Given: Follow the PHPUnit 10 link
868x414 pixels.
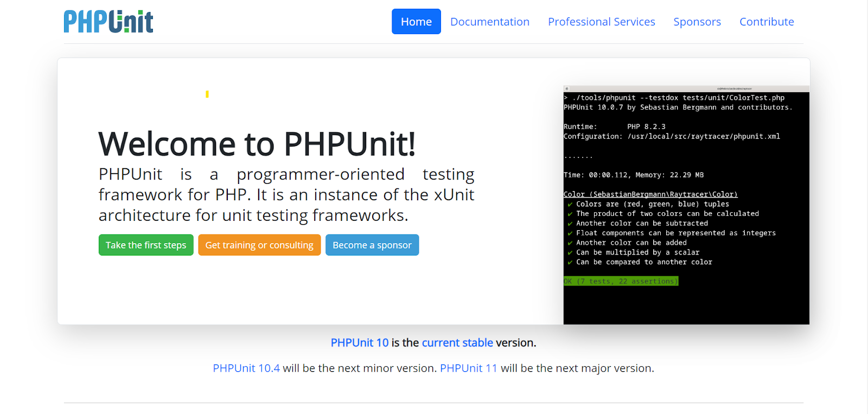Looking at the screenshot, I should pyautogui.click(x=360, y=343).
